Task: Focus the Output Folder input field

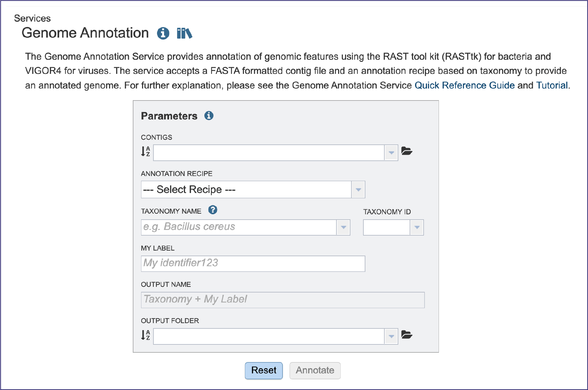Action: 269,336
